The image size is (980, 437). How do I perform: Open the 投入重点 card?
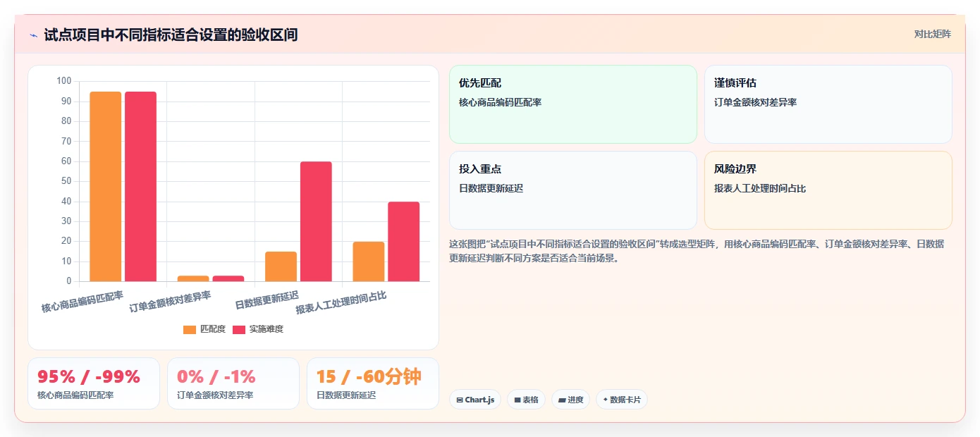tap(572, 190)
